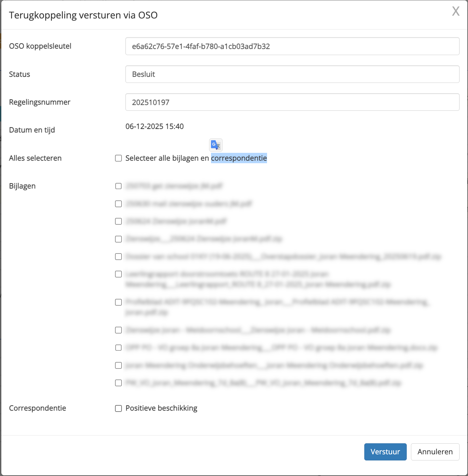Check the first attachment under Bijlagen
This screenshot has width=468, height=476.
click(x=119, y=186)
